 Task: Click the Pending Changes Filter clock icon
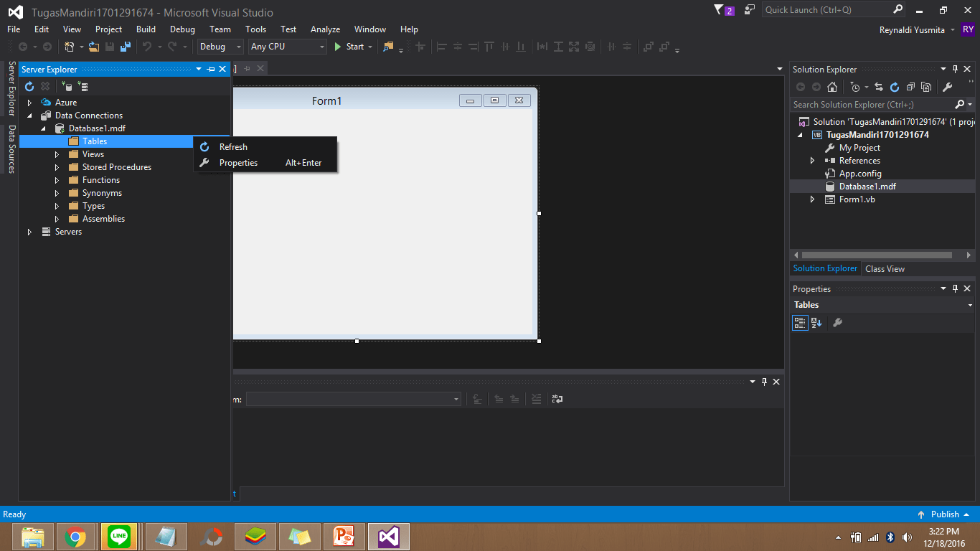coord(854,88)
